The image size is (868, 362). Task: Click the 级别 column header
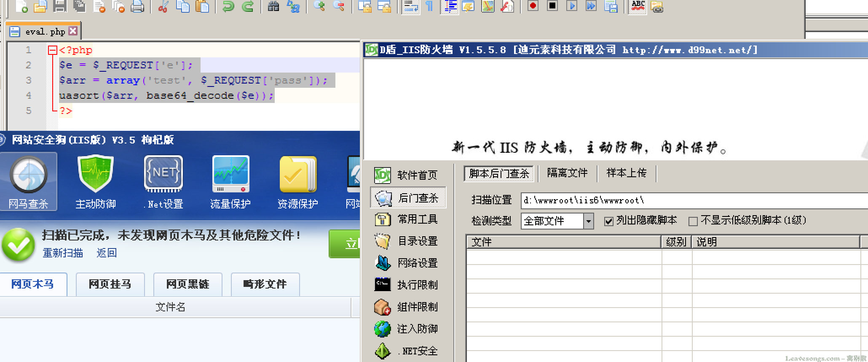click(x=676, y=242)
